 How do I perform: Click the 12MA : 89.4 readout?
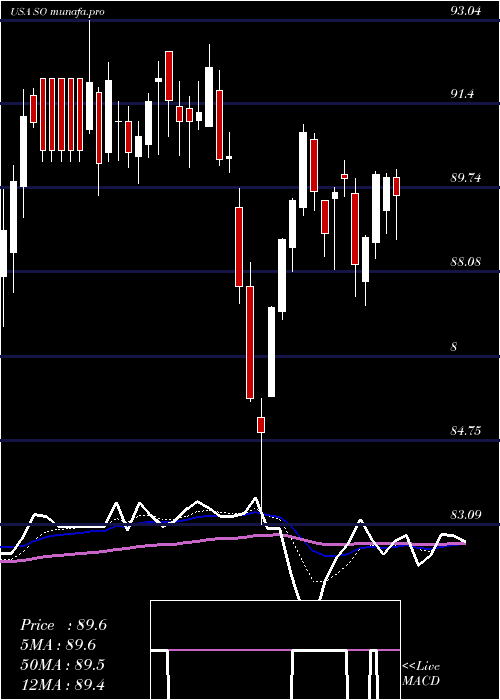coord(62,684)
